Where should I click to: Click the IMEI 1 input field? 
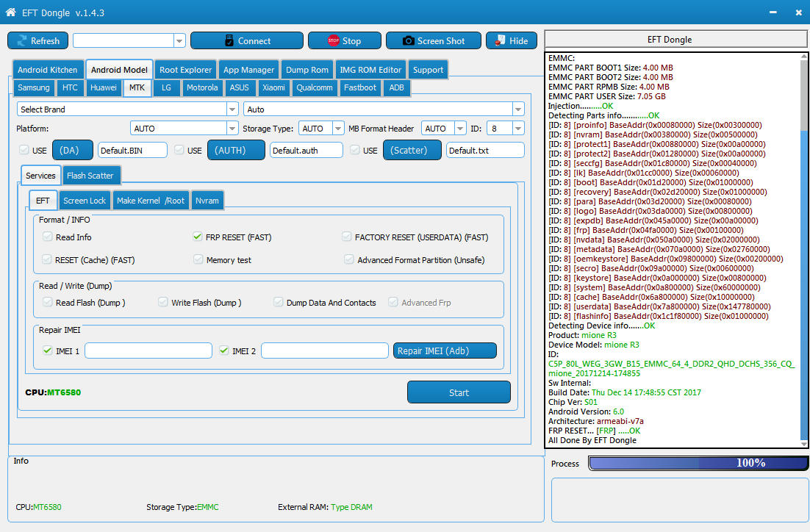148,351
